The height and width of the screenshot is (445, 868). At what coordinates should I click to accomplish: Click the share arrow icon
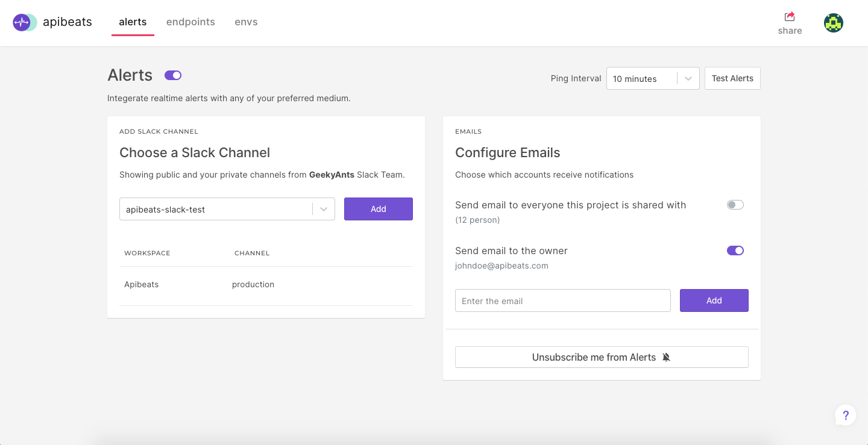pyautogui.click(x=790, y=17)
